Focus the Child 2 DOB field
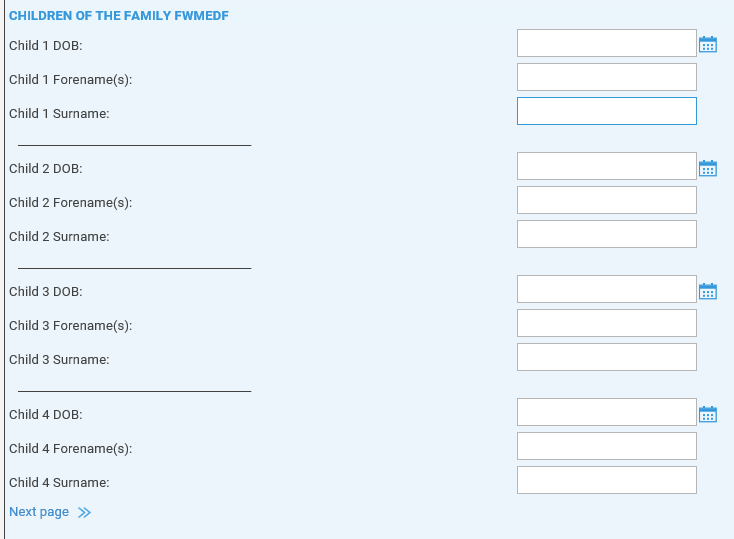The height and width of the screenshot is (539, 734). pos(607,166)
